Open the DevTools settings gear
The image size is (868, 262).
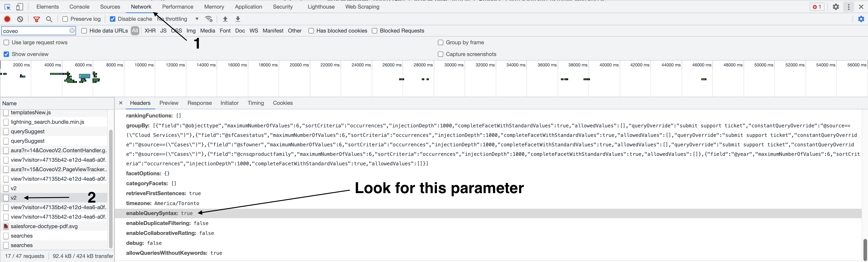click(x=836, y=6)
